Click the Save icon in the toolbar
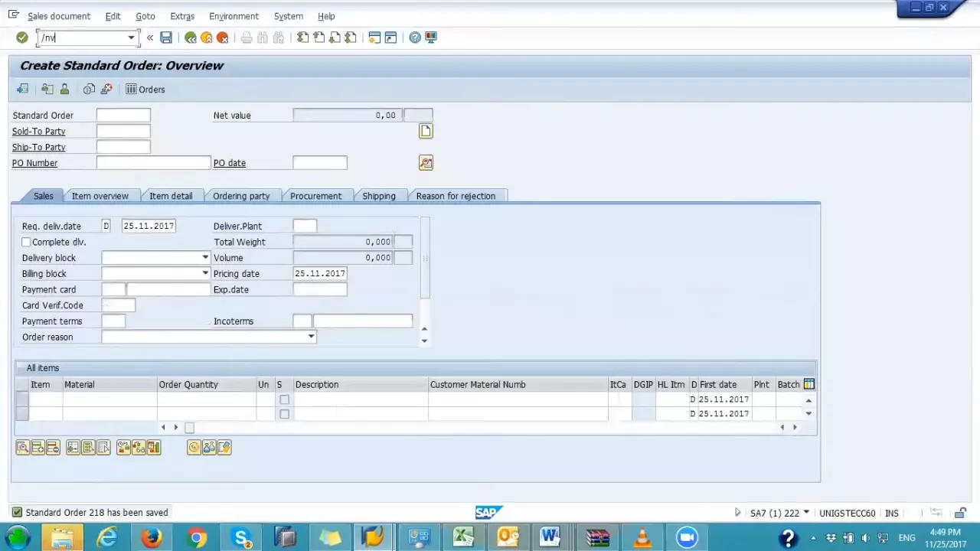The image size is (980, 551). click(166, 37)
